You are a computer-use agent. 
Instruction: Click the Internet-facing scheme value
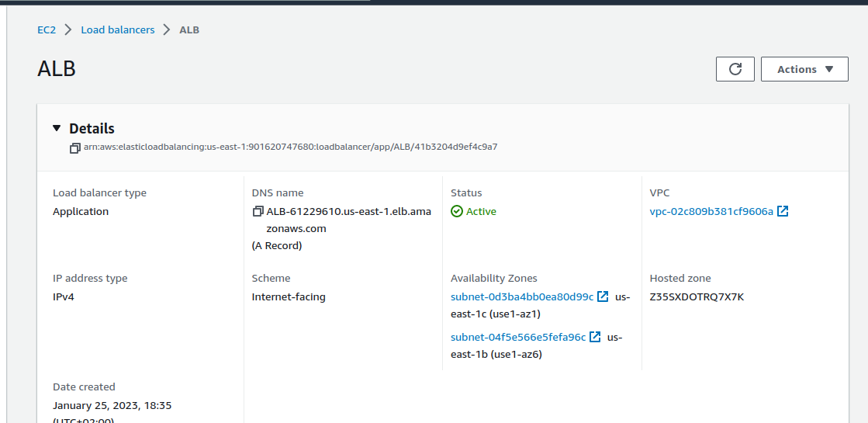(x=289, y=296)
